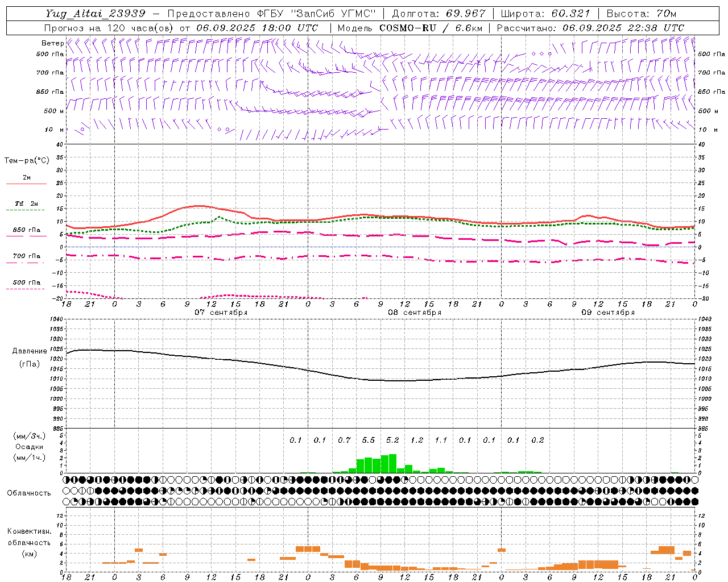Click the 5.2 precipitation value

392,440
